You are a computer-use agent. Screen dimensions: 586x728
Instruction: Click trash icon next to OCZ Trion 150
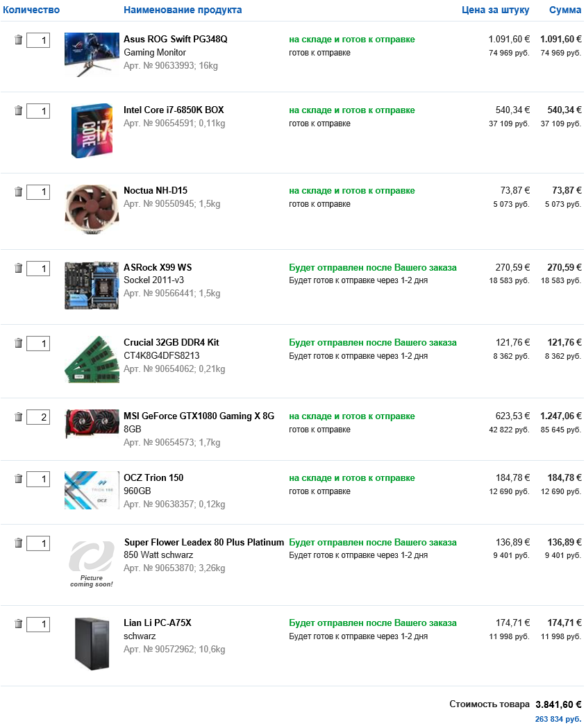[x=19, y=479]
